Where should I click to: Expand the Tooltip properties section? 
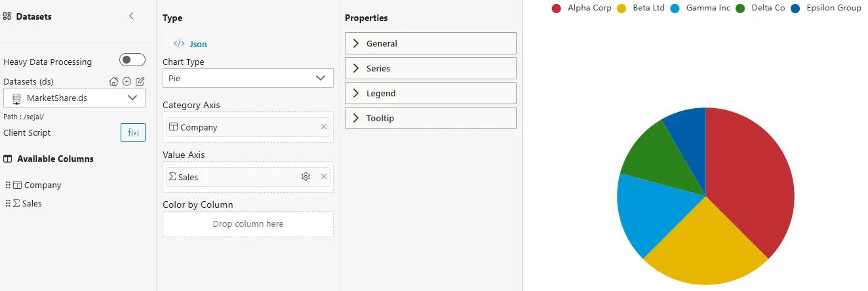pos(430,118)
